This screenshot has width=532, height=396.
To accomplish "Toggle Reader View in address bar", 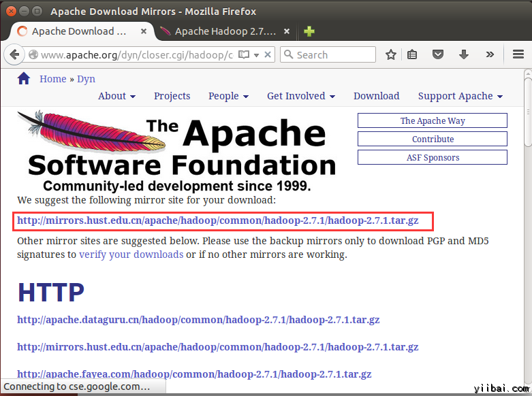I will coord(244,54).
